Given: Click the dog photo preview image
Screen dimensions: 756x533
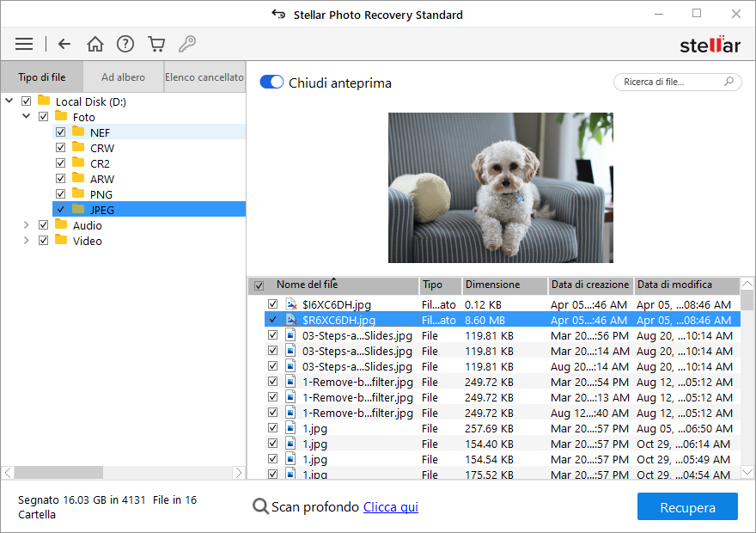Looking at the screenshot, I should (501, 187).
